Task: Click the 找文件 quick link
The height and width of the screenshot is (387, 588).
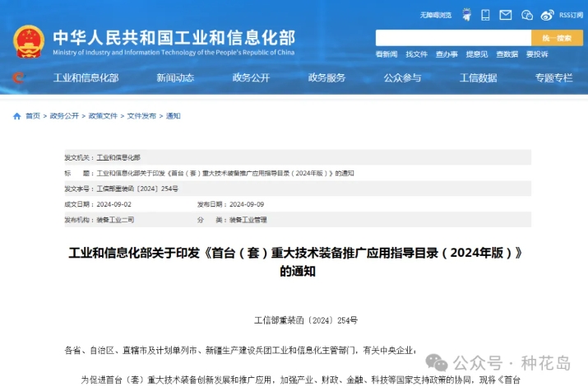Action: (417, 54)
